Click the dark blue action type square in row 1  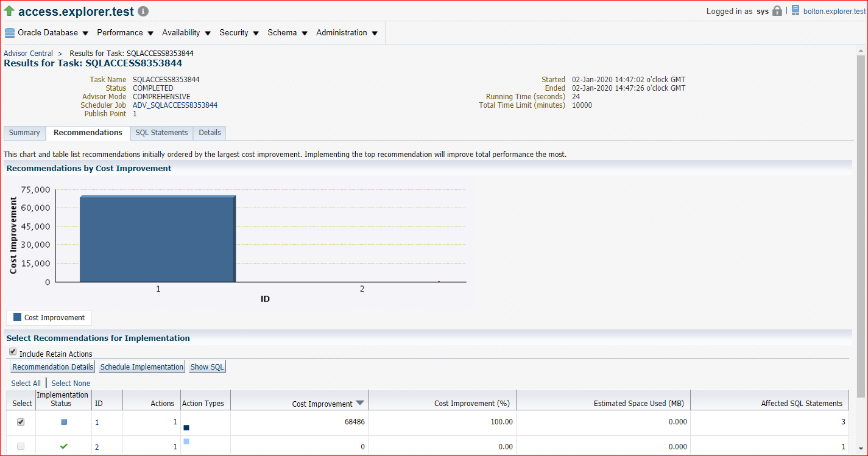tap(186, 427)
